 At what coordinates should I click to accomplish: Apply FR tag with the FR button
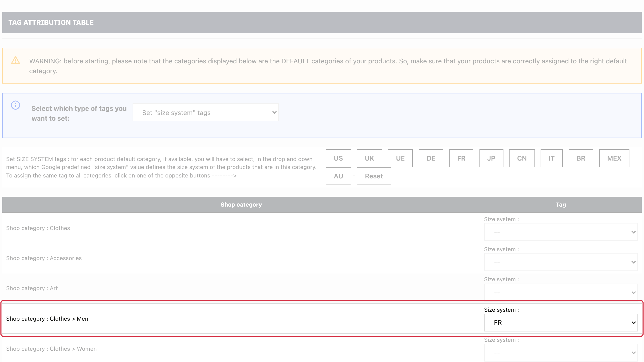click(461, 158)
